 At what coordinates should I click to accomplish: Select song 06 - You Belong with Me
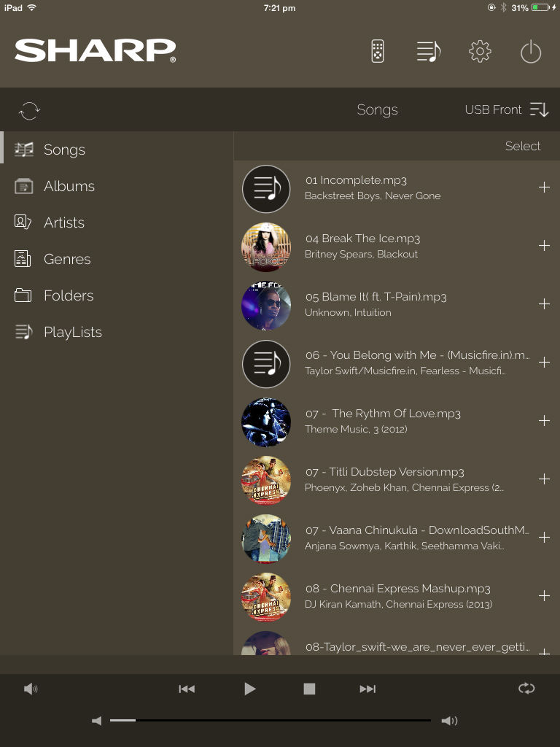click(x=397, y=363)
